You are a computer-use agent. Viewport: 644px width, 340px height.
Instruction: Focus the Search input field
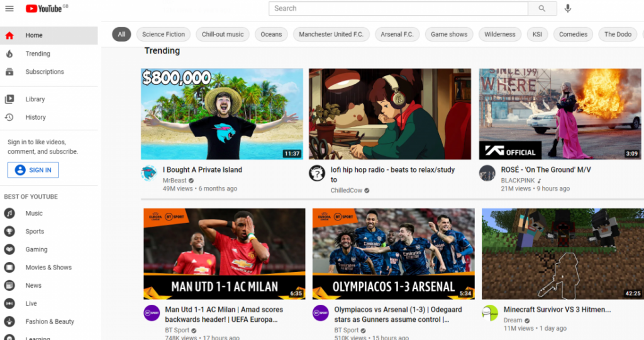(x=398, y=8)
